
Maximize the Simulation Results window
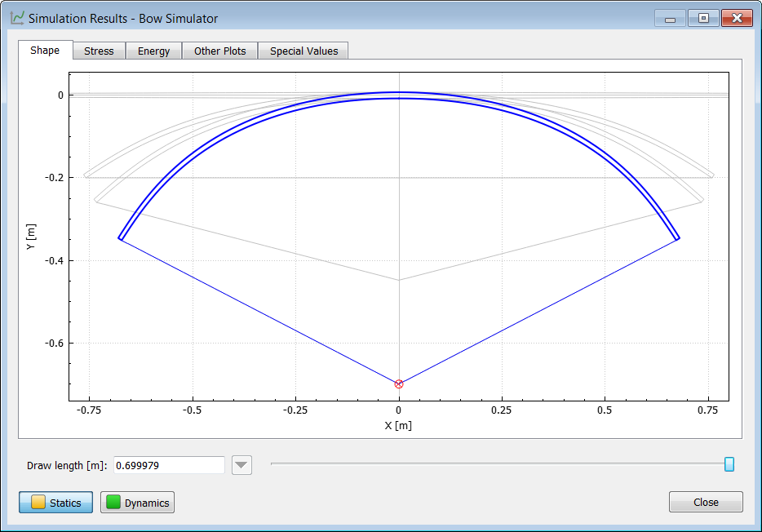[x=703, y=19]
